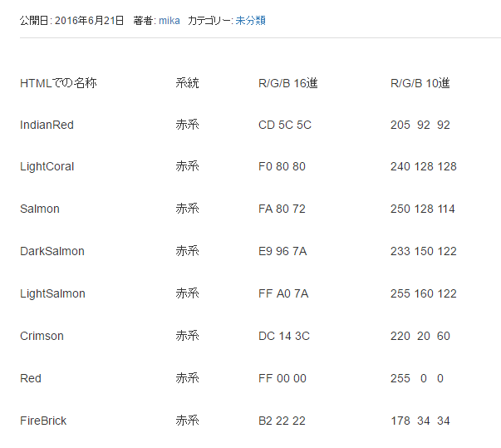
Task: Click hex value DC 14 3C
Action: (x=283, y=336)
